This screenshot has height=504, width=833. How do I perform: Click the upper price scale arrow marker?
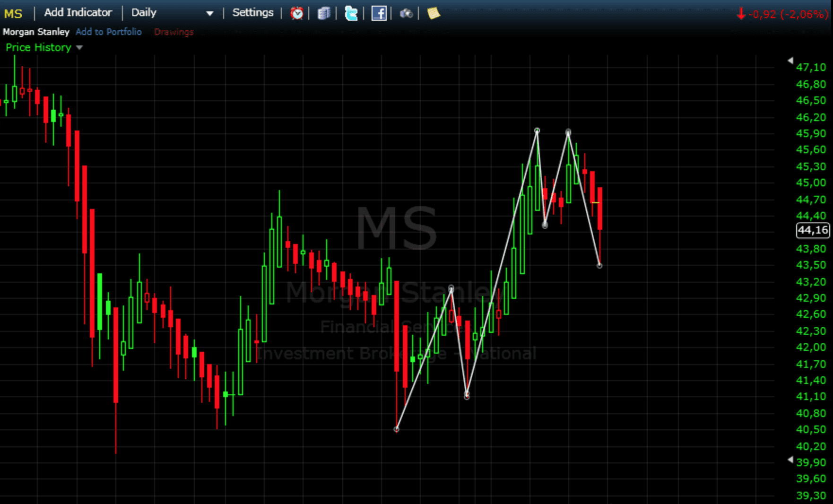click(790, 61)
